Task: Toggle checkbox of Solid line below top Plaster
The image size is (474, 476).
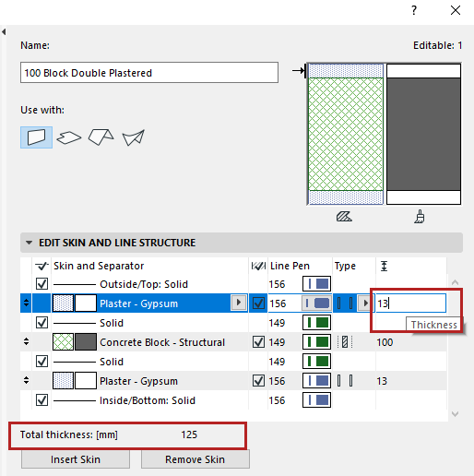Action: (x=41, y=323)
